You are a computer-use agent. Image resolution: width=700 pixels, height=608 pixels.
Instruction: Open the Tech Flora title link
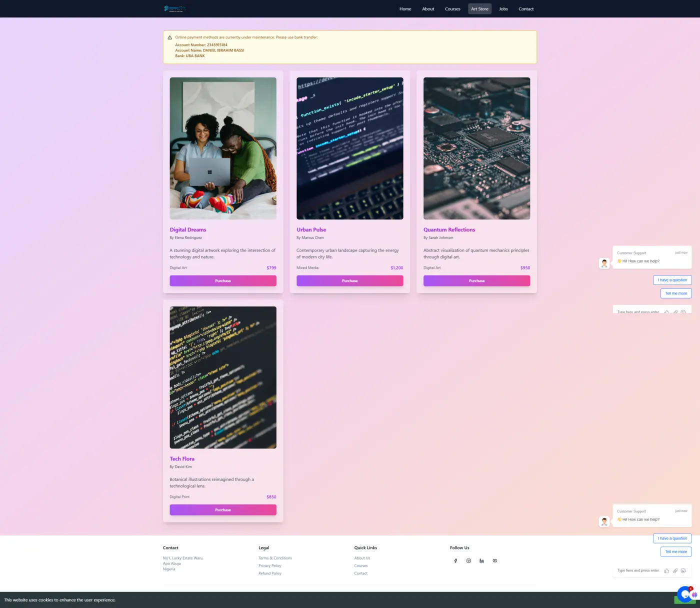(182, 459)
